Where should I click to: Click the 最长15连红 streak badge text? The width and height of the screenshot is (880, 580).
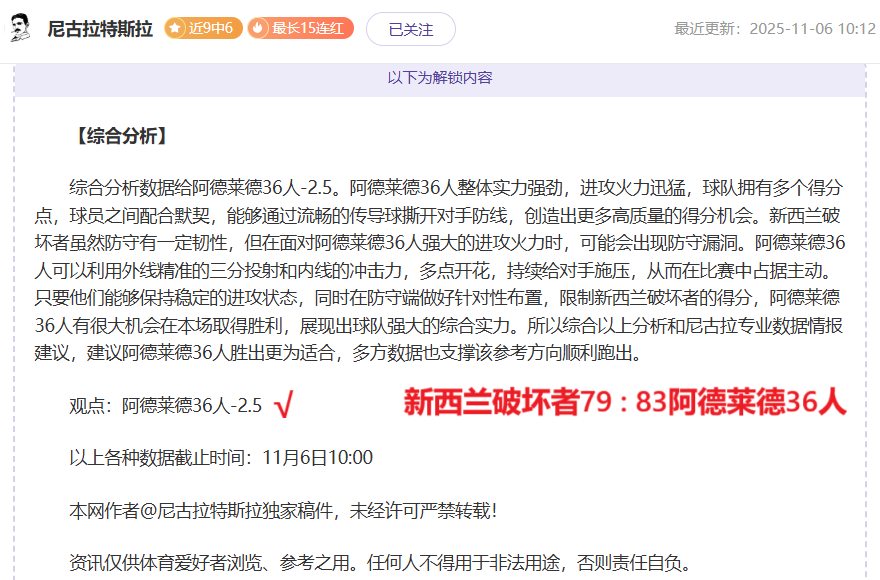pyautogui.click(x=308, y=28)
